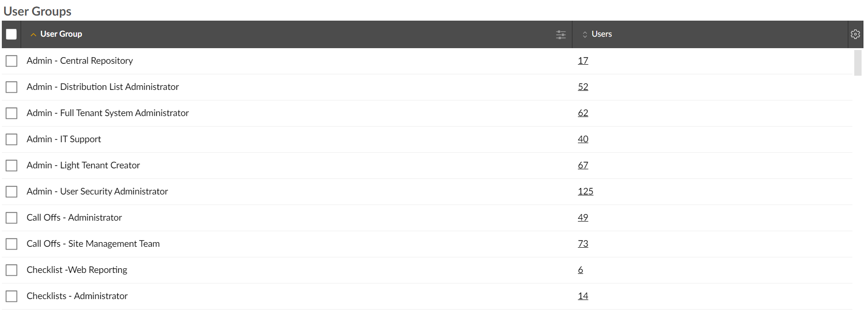The image size is (868, 311).
Task: Sort by the User Group column header
Action: click(x=61, y=34)
